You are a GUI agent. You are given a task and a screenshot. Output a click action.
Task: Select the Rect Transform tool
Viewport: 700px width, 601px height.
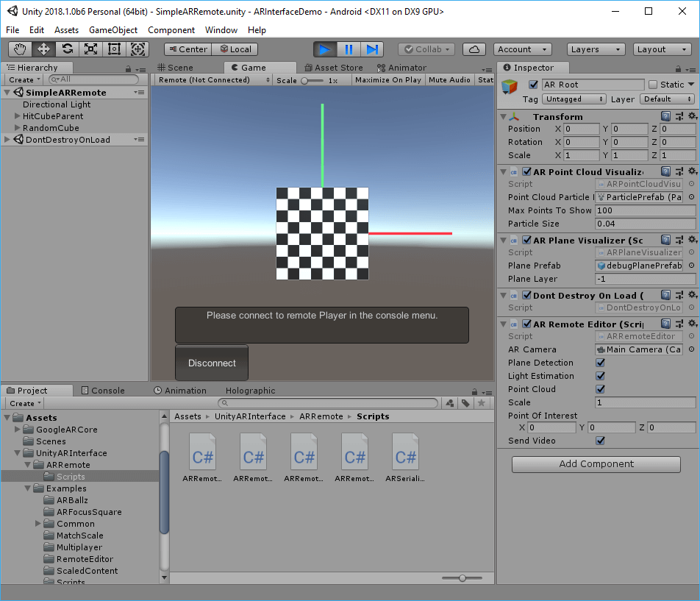point(114,49)
